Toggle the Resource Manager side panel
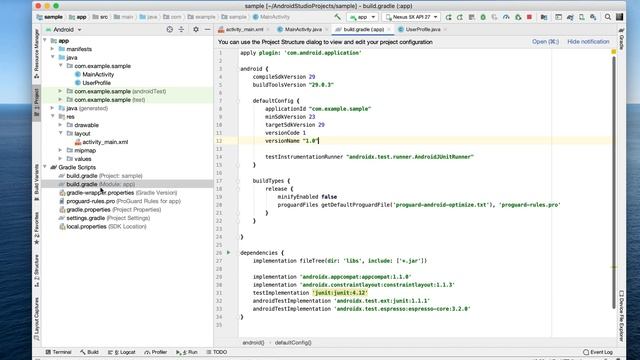The image size is (640, 360). click(x=36, y=53)
